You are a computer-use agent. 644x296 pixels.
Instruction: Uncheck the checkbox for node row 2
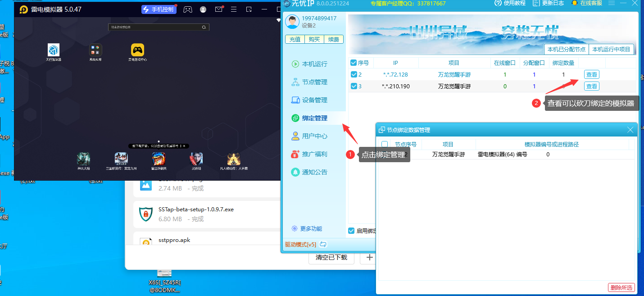click(354, 74)
